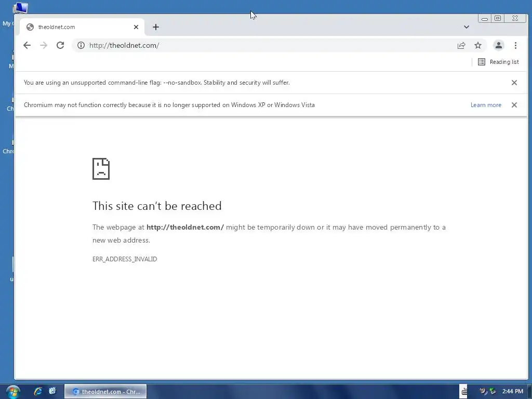The image size is (532, 399).
Task: Go back using the browser back arrow
Action: pos(27,46)
